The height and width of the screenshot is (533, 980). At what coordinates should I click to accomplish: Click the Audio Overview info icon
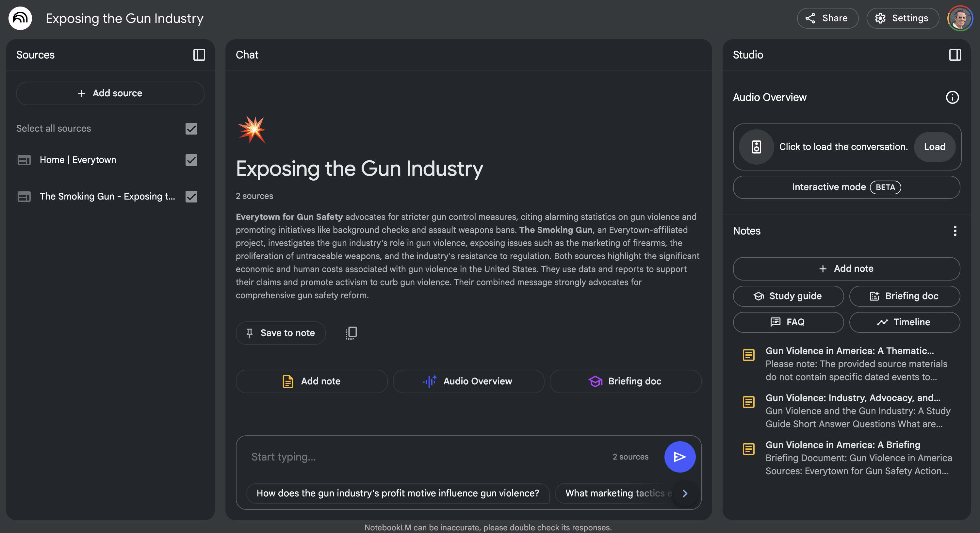(952, 97)
